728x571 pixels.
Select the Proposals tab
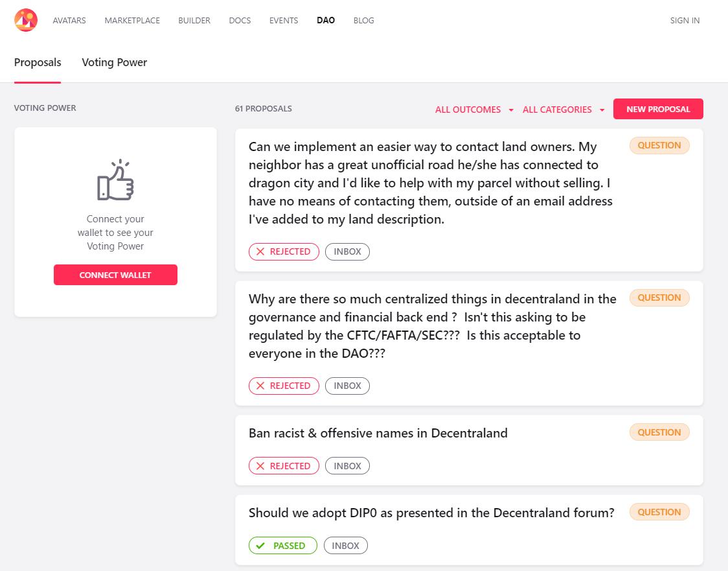[x=38, y=62]
